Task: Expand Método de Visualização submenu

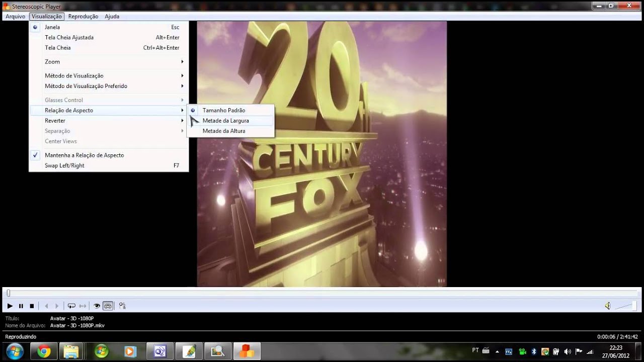Action: (109, 75)
